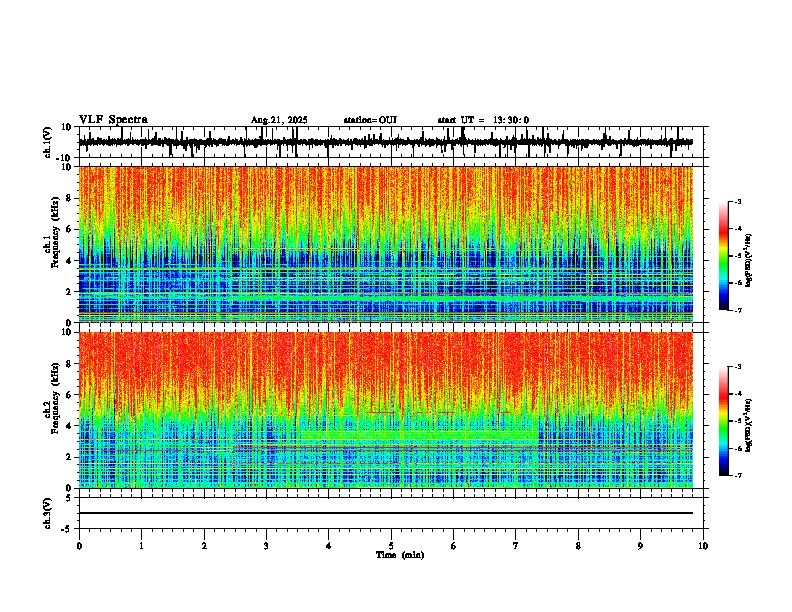Click the ch.2 spectrogram color scale bar
Screen dimensions: 792x612
click(x=724, y=421)
